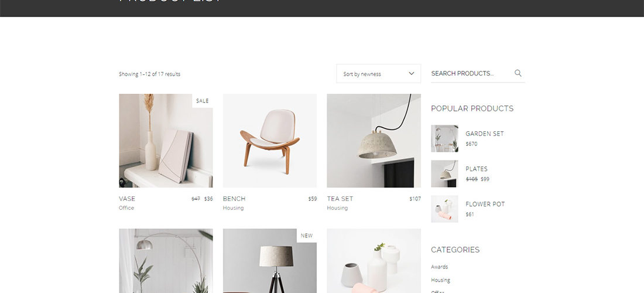Open the Bench product title link
644x293 pixels.
[x=234, y=199]
